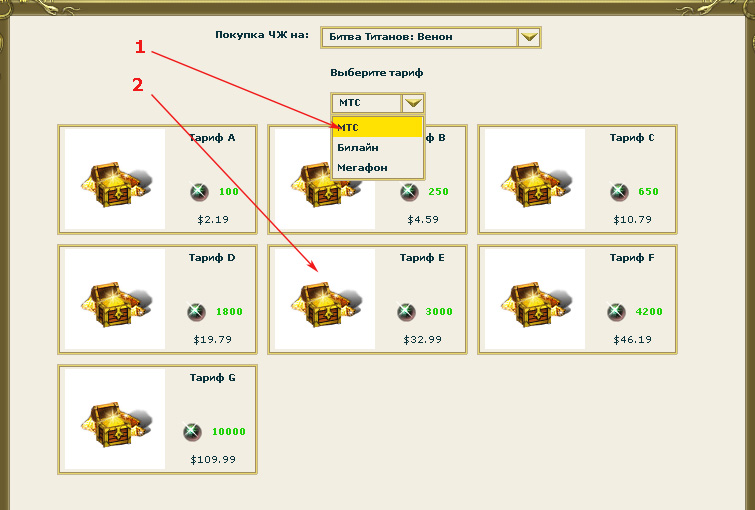Click the $19.79 price in Тариф D
This screenshot has width=755, height=510.
click(x=213, y=339)
